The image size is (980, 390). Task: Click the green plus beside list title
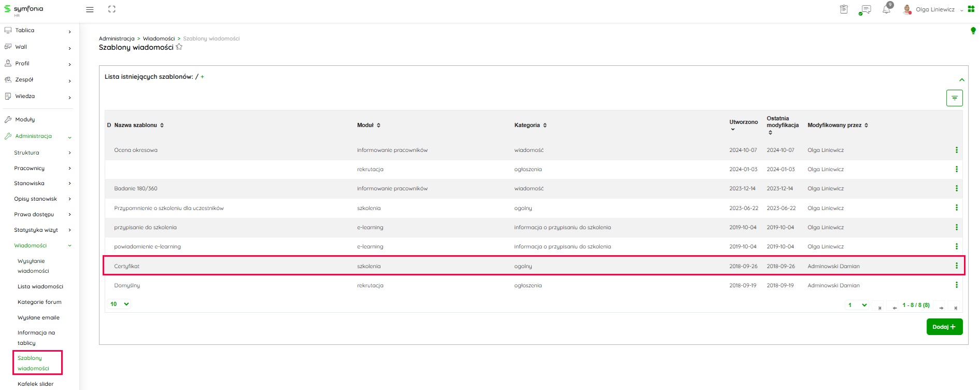[x=203, y=77]
